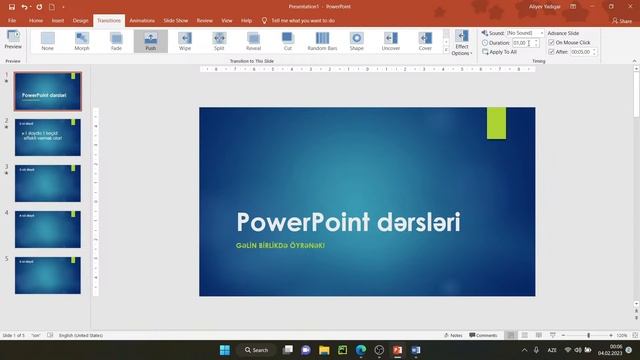Apply the Morph transition

[x=82, y=41]
